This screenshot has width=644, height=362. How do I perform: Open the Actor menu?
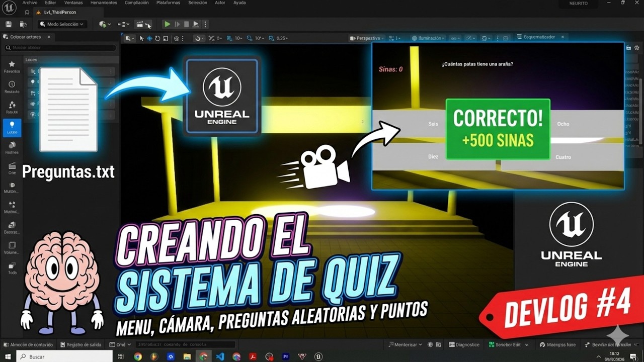[220, 3]
